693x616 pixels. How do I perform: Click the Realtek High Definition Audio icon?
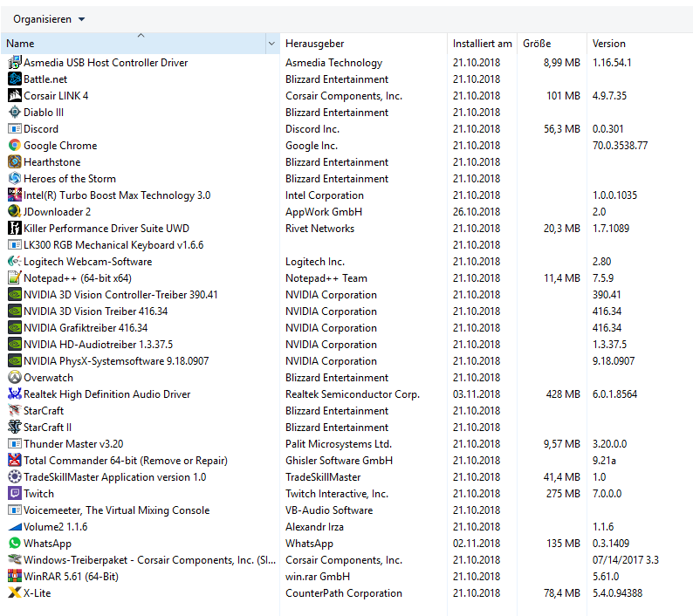pyautogui.click(x=15, y=394)
